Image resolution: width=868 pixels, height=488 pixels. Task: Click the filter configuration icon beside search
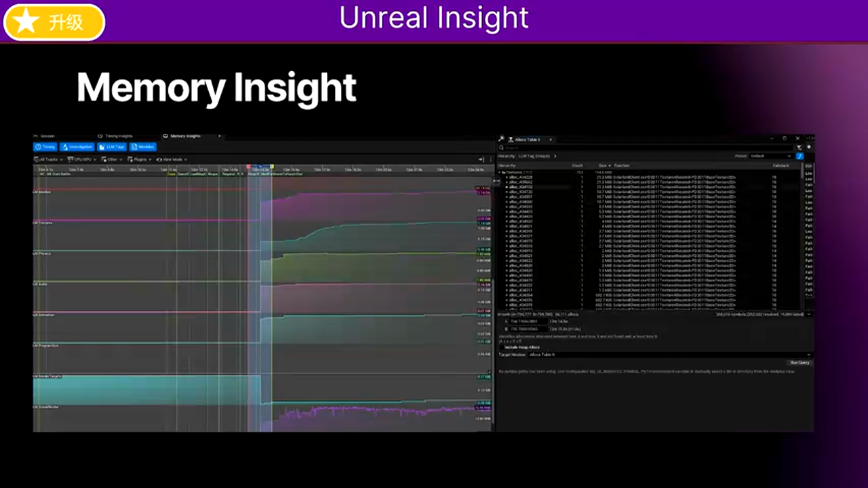[799, 147]
